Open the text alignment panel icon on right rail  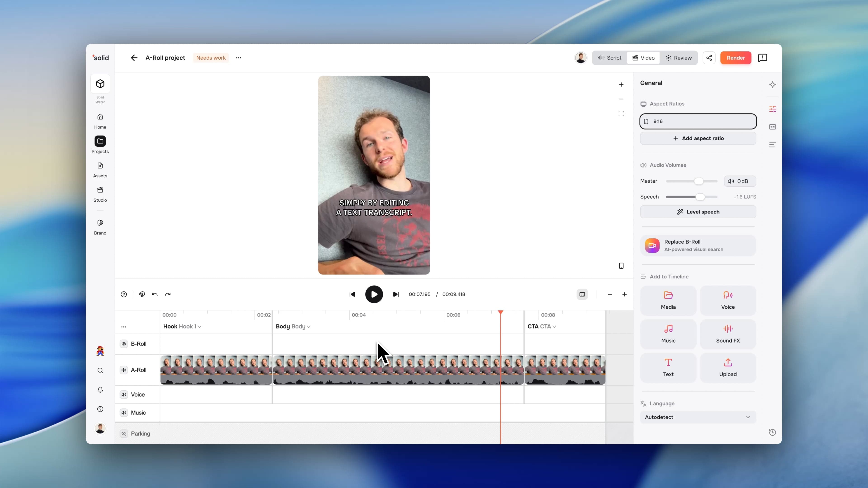point(772,145)
